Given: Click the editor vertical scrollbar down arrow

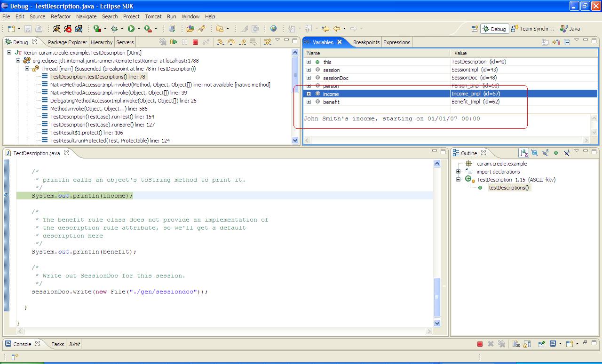Looking at the screenshot, I should [x=437, y=324].
